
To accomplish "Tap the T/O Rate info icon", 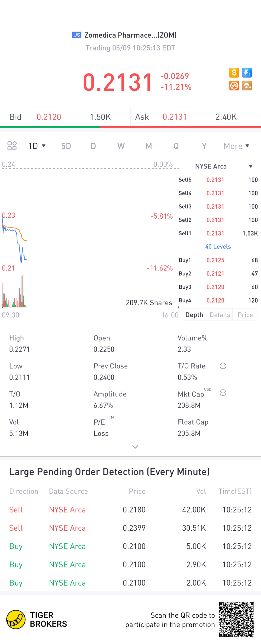I will 223,366.
